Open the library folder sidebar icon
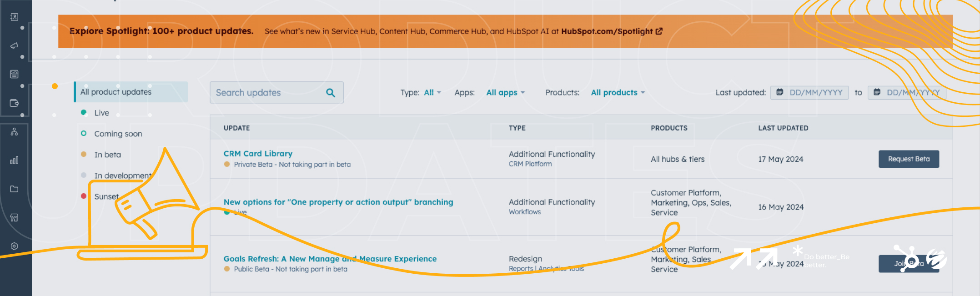 (14, 189)
